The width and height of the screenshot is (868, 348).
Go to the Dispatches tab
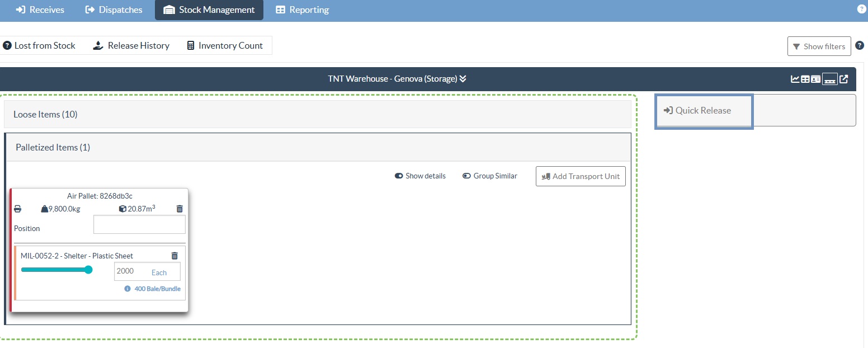[x=114, y=10]
